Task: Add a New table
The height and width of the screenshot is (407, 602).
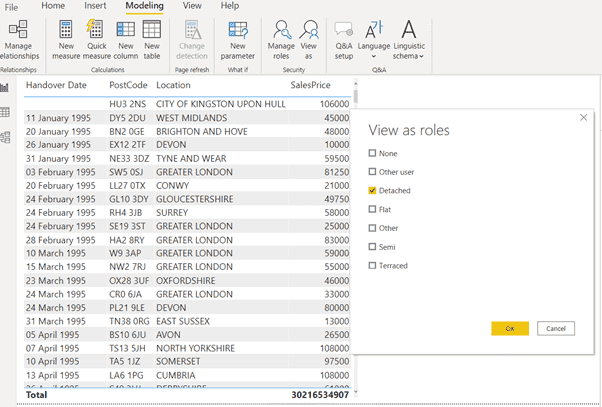Action: 152,40
